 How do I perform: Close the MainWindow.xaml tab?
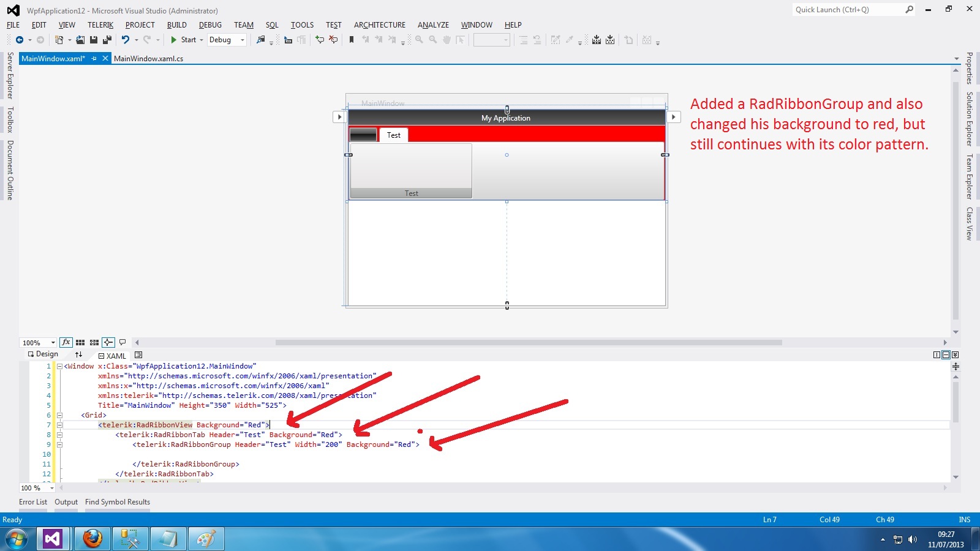pos(105,59)
